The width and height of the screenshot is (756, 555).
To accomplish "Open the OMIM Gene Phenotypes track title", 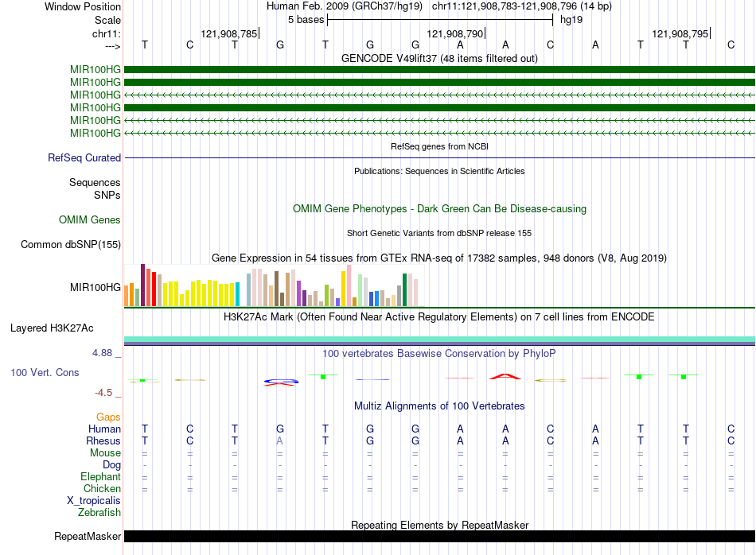I will point(439,208).
